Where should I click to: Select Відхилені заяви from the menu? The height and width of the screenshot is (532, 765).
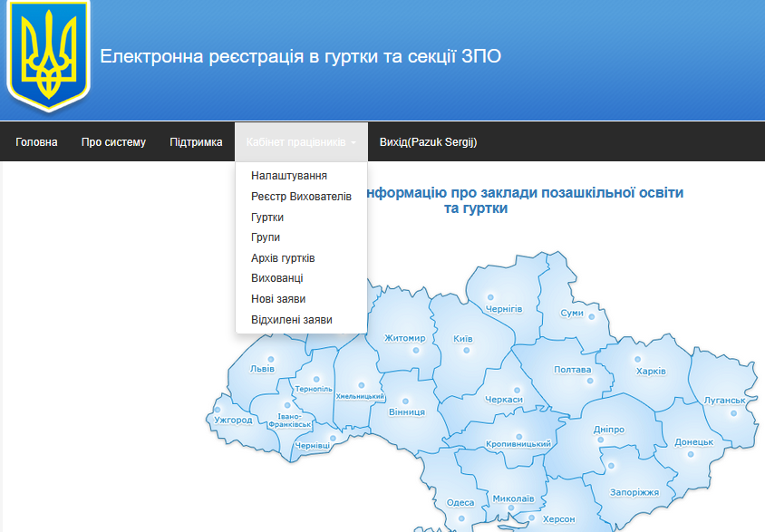pyautogui.click(x=291, y=320)
